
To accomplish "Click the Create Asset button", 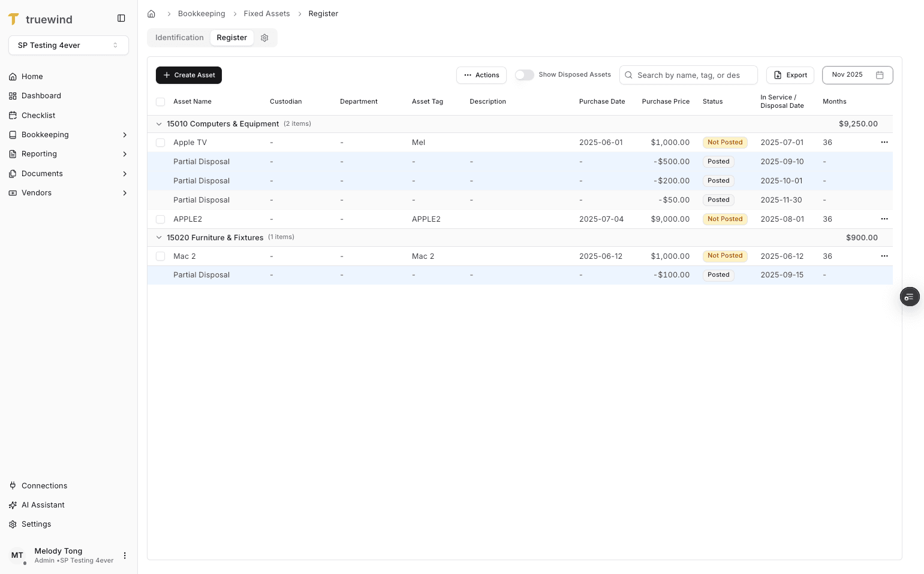I will point(188,75).
